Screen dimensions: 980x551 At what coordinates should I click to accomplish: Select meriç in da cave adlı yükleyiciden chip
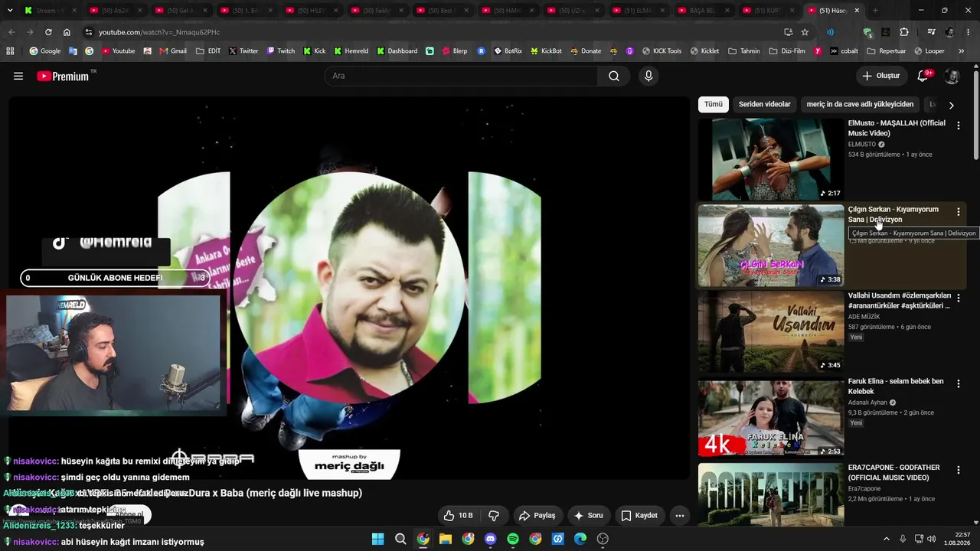tap(860, 104)
